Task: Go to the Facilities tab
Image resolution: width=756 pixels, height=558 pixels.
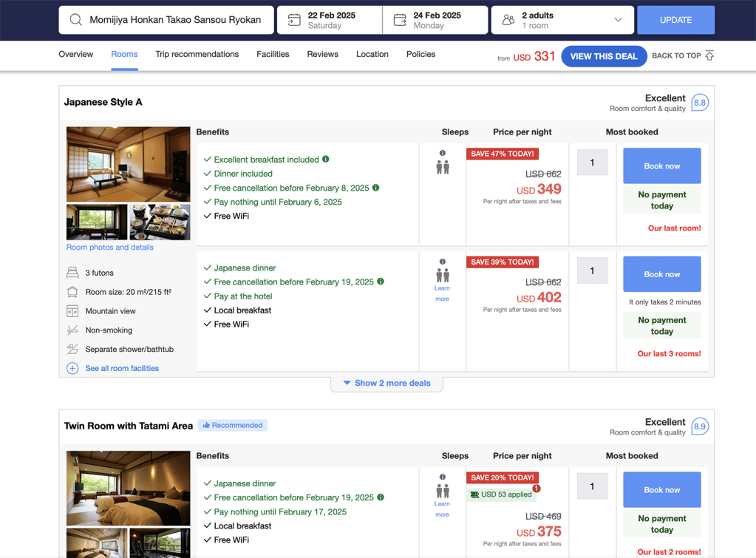Action: 273,54
